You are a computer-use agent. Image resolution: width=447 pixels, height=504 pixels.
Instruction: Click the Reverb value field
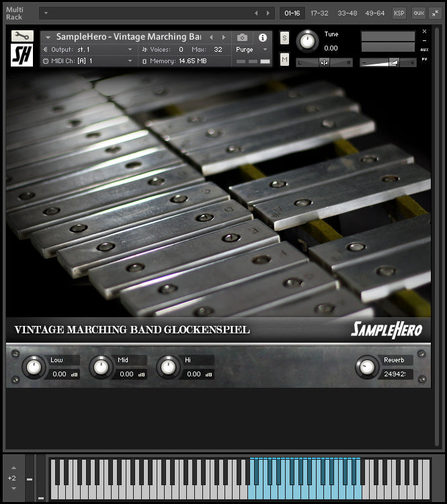395,374
